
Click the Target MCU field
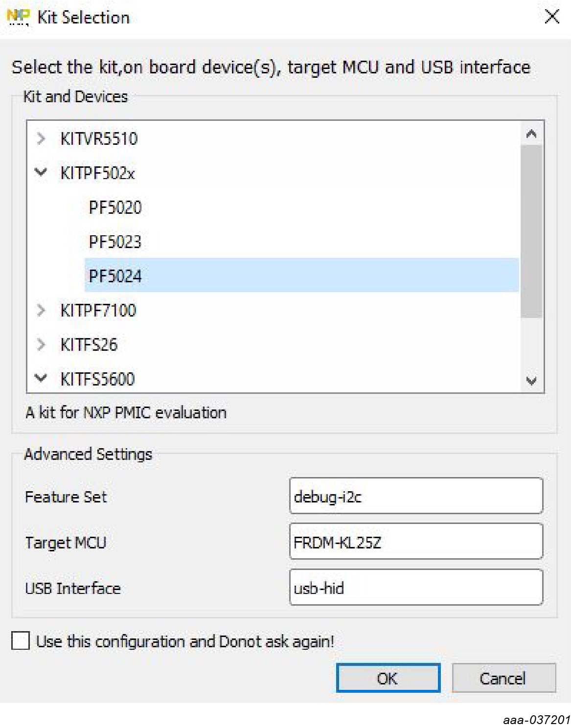[x=415, y=542]
